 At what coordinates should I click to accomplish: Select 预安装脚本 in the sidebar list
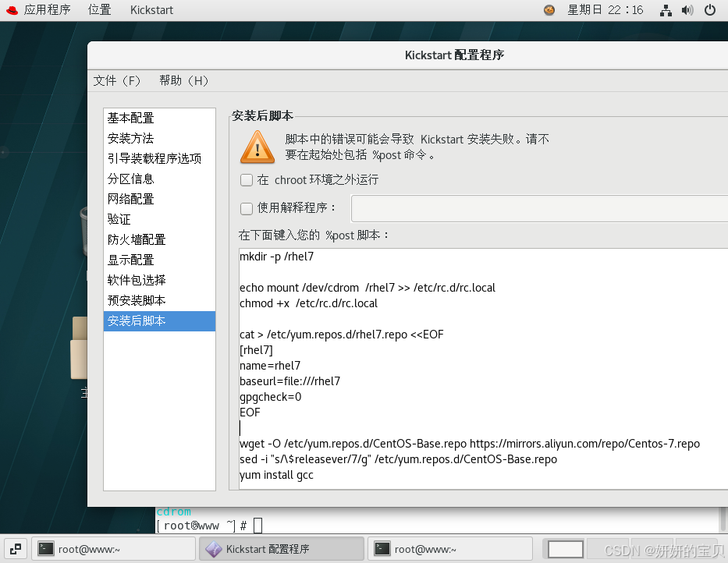pyautogui.click(x=159, y=300)
